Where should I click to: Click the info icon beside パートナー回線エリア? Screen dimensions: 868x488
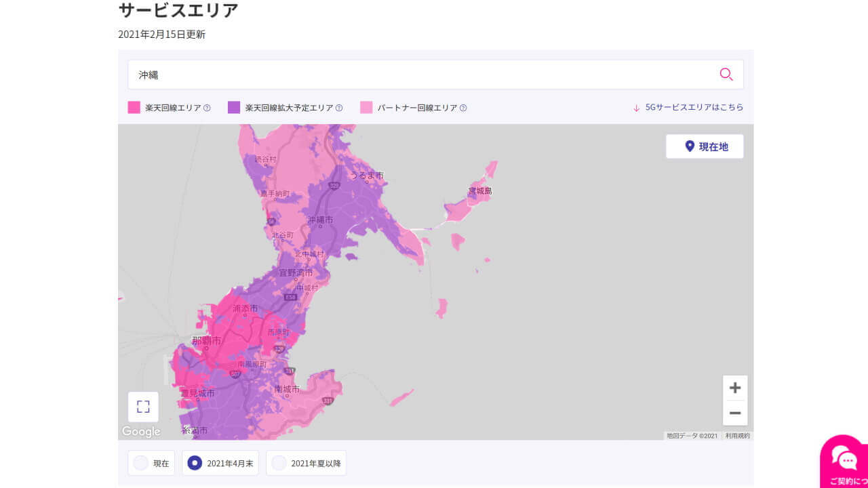(462, 107)
